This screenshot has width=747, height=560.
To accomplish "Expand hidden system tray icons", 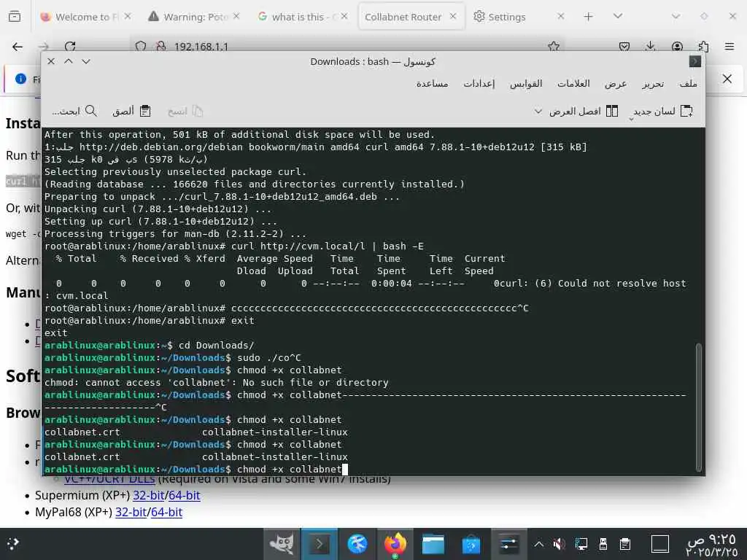I will pyautogui.click(x=539, y=544).
